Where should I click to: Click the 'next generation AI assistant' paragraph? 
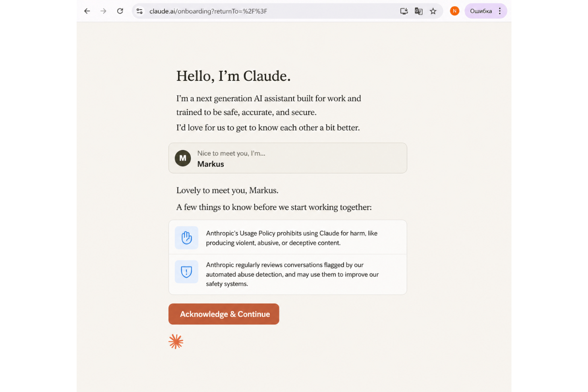(269, 105)
